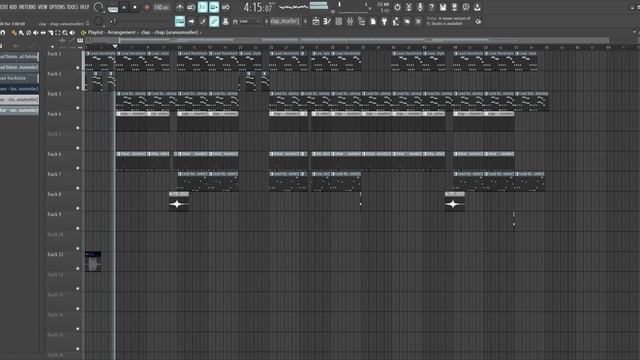Select the playlist slip tool
The width and height of the screenshot is (640, 360).
43,33
